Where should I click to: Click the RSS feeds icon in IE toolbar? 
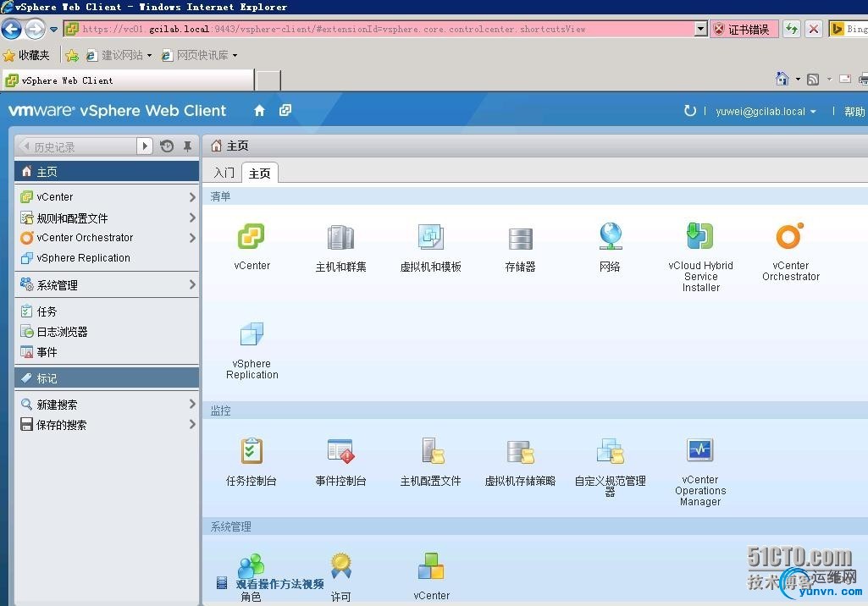[813, 80]
